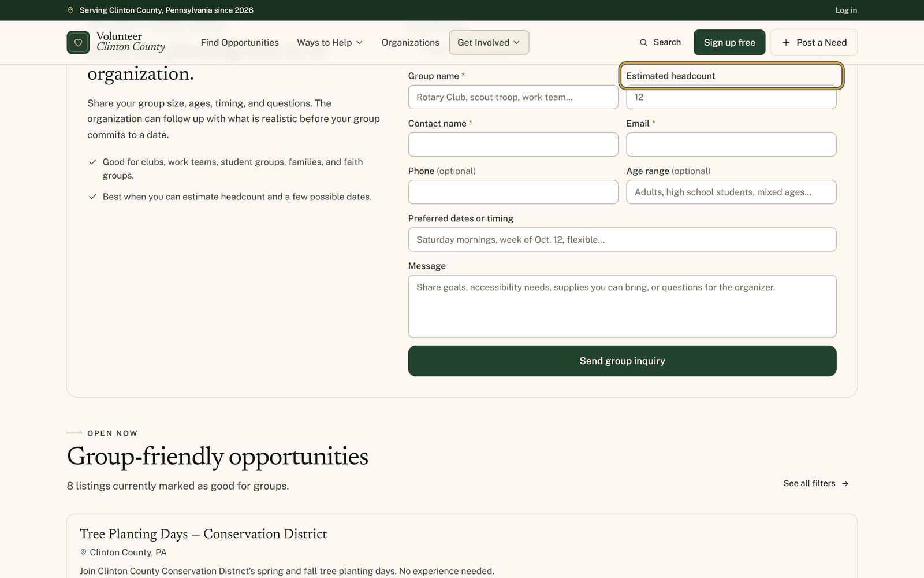Open Search in the header
This screenshot has width=924, height=578.
pos(660,42)
